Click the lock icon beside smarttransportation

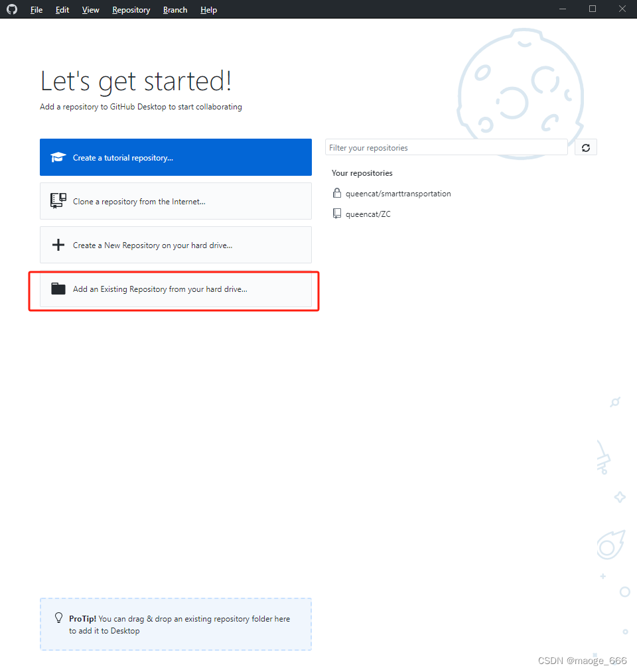[337, 193]
